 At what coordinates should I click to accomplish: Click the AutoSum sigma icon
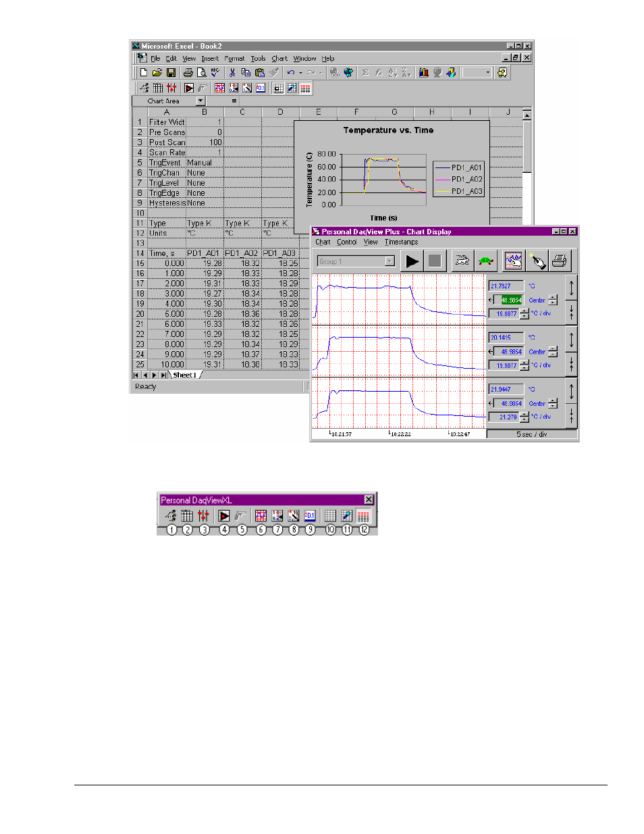(x=365, y=72)
